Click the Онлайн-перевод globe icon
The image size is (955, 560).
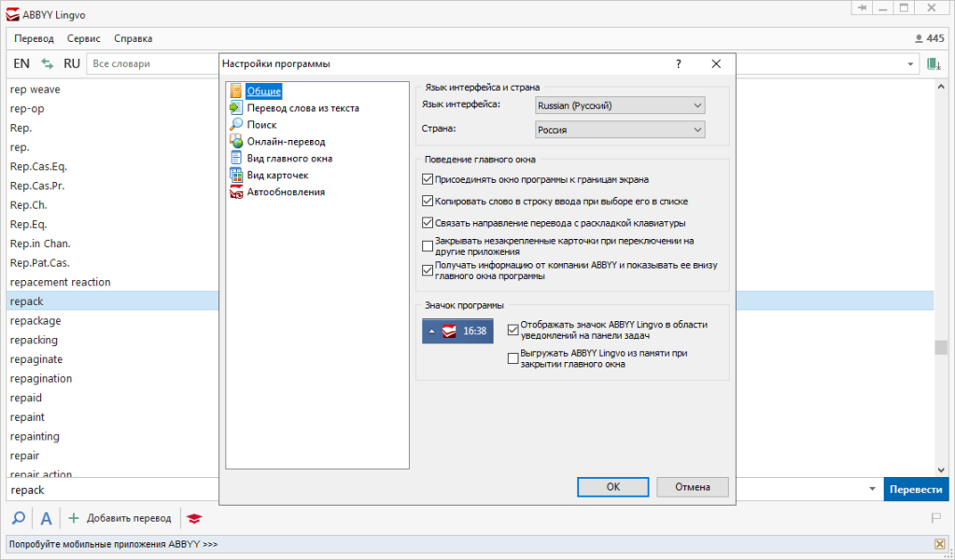point(235,141)
